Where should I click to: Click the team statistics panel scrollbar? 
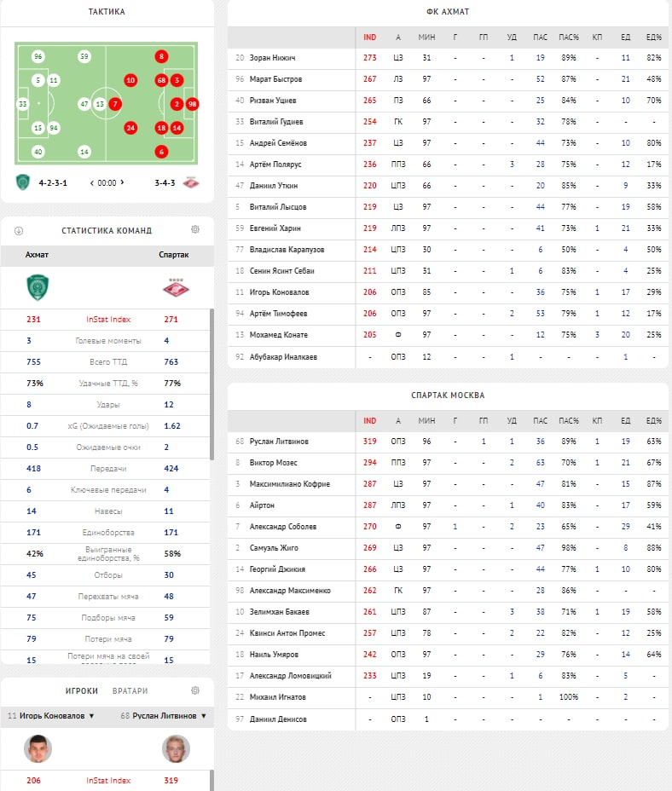(x=211, y=384)
